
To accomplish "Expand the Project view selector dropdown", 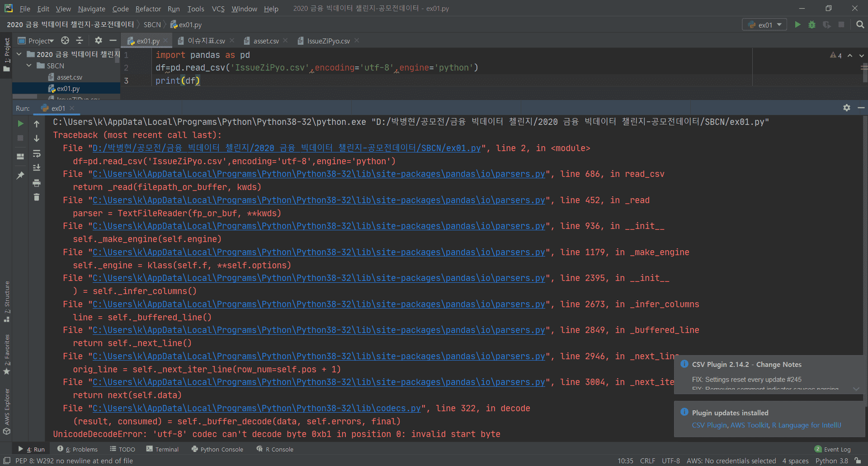I will coord(41,41).
